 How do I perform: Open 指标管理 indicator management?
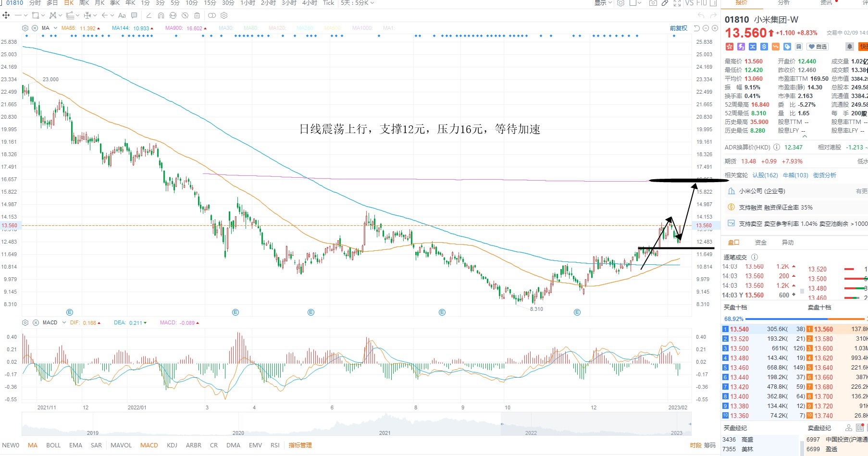point(300,445)
